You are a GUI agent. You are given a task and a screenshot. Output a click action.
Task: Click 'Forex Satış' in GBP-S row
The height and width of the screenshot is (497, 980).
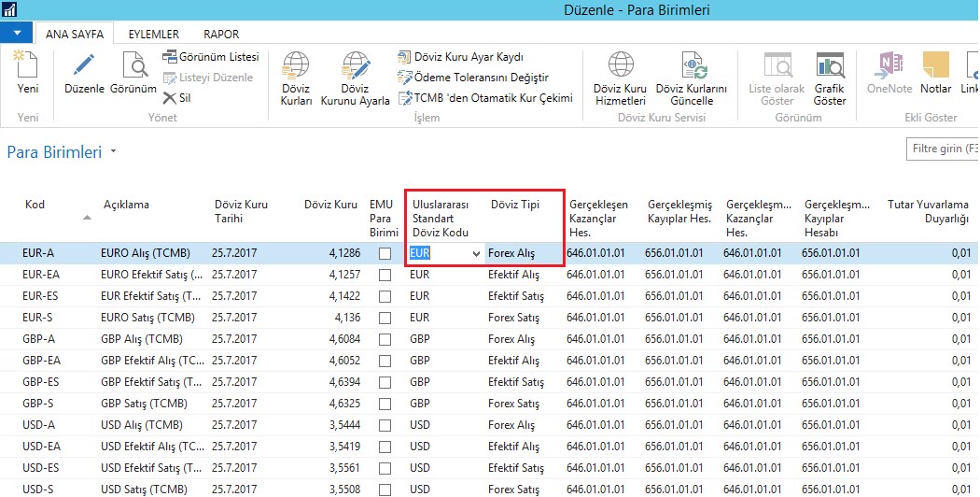511,404
